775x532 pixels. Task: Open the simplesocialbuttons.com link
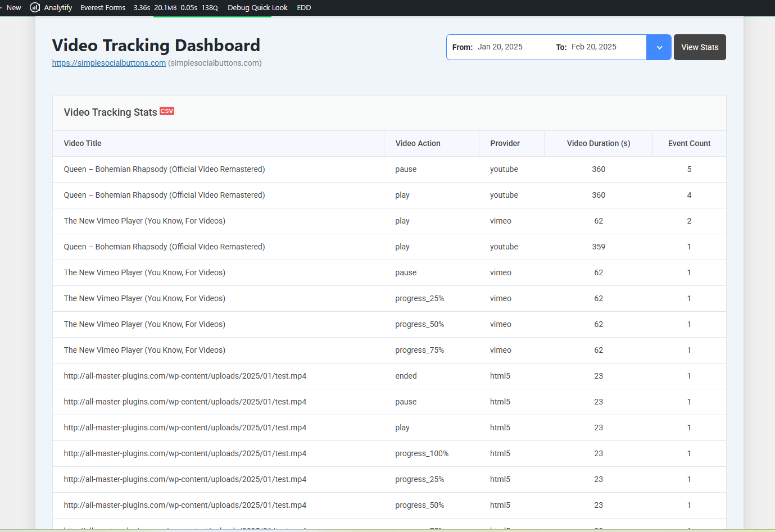click(x=109, y=63)
